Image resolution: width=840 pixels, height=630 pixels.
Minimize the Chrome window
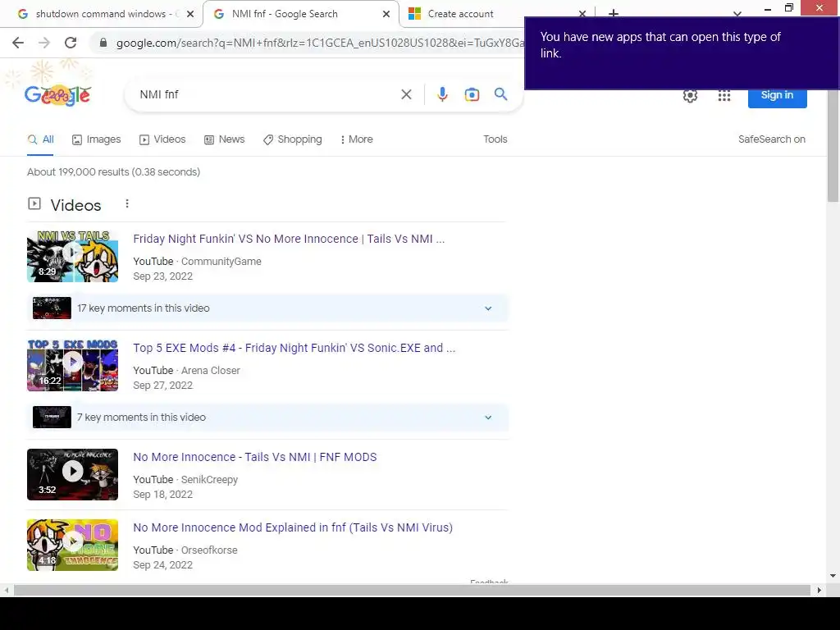(768, 8)
